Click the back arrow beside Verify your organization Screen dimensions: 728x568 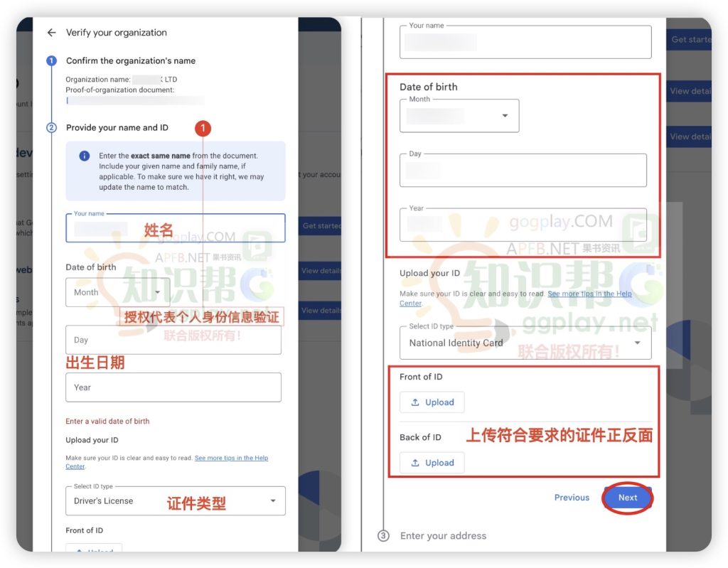(51, 33)
